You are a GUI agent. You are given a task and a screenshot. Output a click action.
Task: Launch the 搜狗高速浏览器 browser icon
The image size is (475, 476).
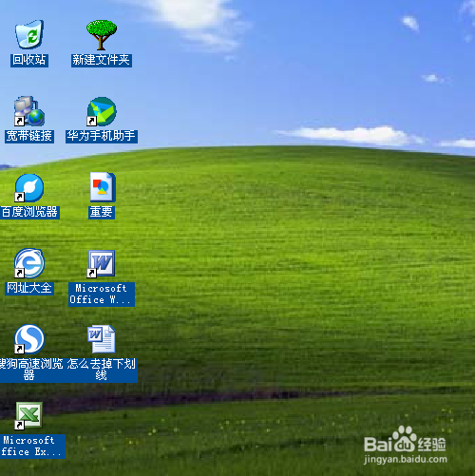[29, 338]
